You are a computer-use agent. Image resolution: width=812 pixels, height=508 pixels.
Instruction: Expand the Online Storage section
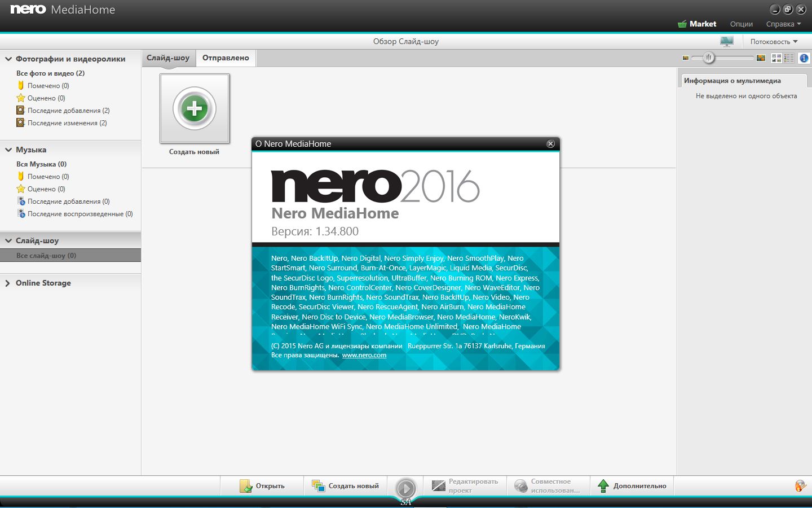click(x=8, y=283)
